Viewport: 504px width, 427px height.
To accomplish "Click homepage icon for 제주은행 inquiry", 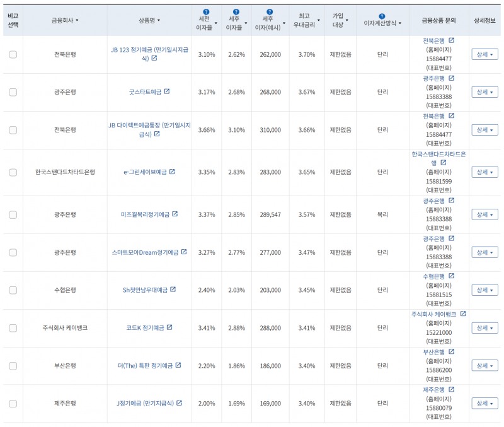I will [x=451, y=390].
